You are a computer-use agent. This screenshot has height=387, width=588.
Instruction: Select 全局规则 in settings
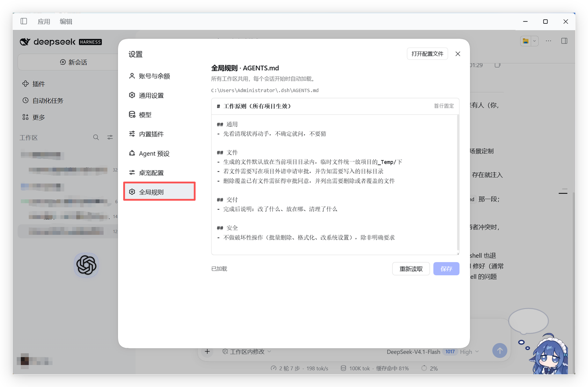(x=159, y=192)
